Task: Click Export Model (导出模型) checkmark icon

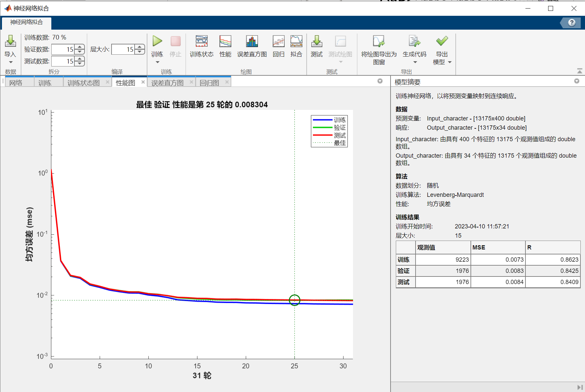Action: pos(442,41)
